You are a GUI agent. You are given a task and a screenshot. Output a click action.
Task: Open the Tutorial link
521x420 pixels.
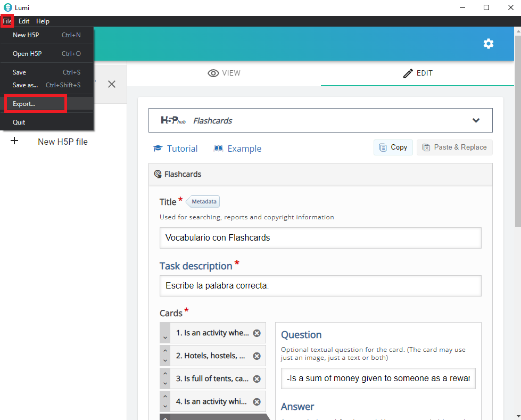point(176,149)
